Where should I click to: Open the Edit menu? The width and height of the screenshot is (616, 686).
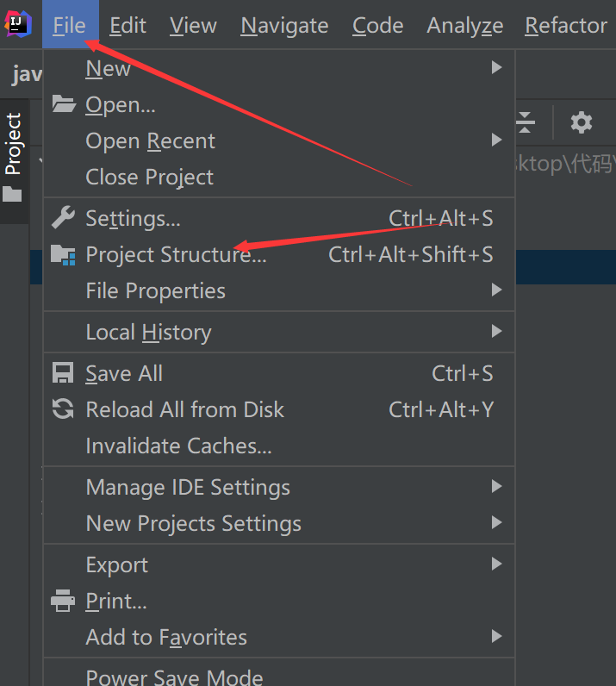point(128,25)
